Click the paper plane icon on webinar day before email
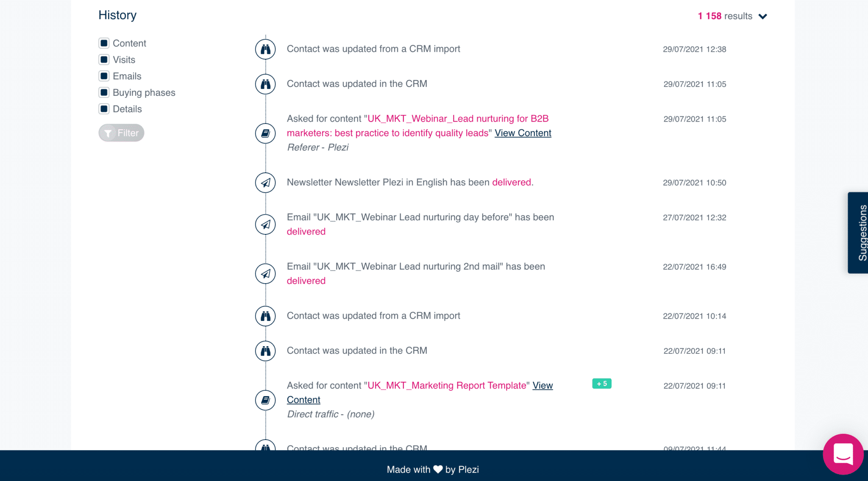The width and height of the screenshot is (868, 481). pyautogui.click(x=267, y=224)
